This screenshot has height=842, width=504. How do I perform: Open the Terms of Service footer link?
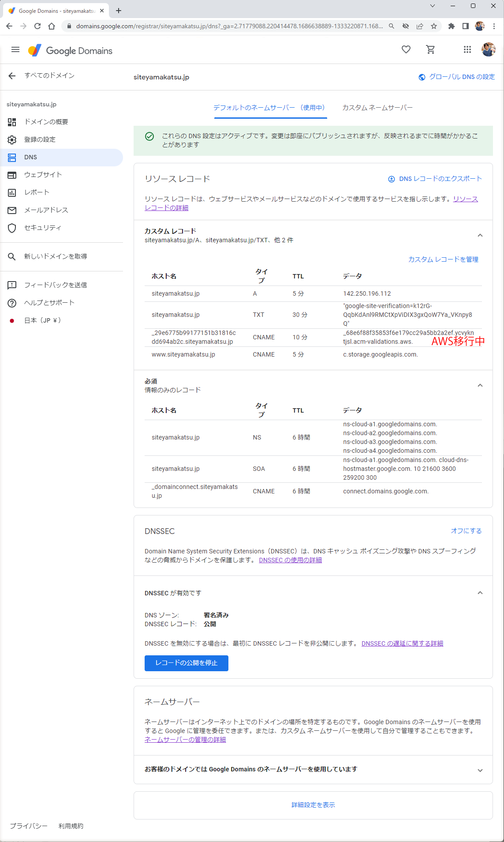point(71,826)
